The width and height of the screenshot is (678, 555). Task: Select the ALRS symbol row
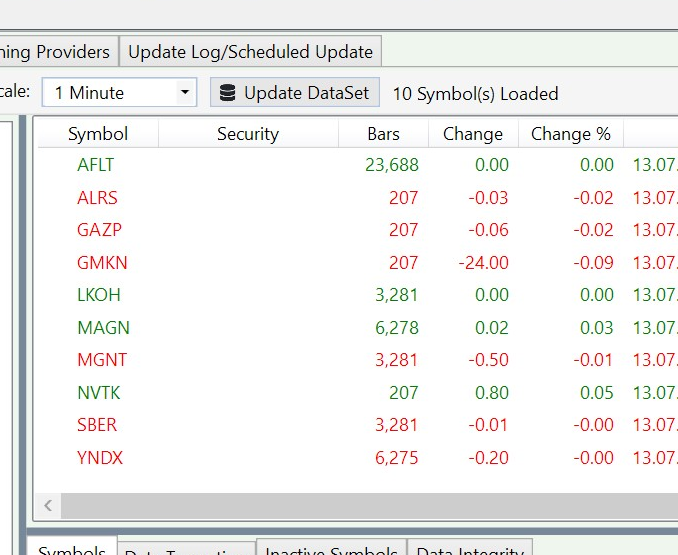pos(358,198)
